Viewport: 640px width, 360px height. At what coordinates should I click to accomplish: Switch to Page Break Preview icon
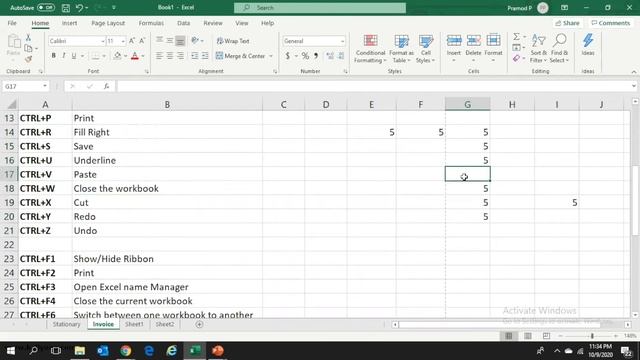[x=546, y=336]
